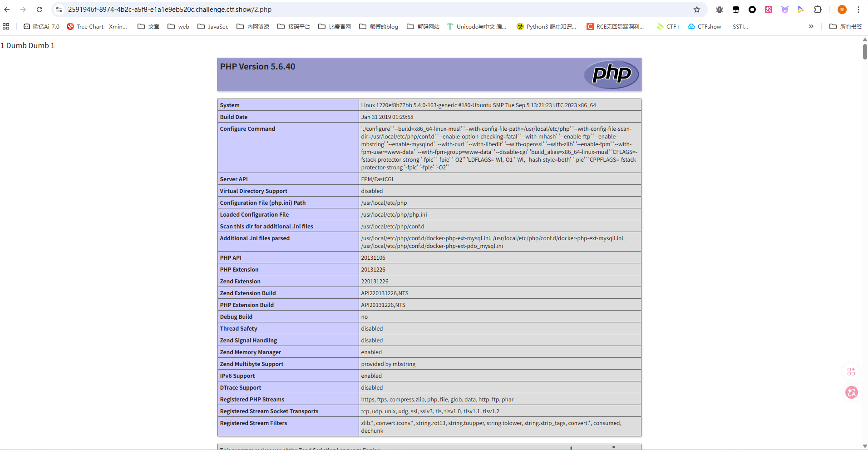Bookmark this page with the star
This screenshot has width=868, height=450.
tap(697, 10)
